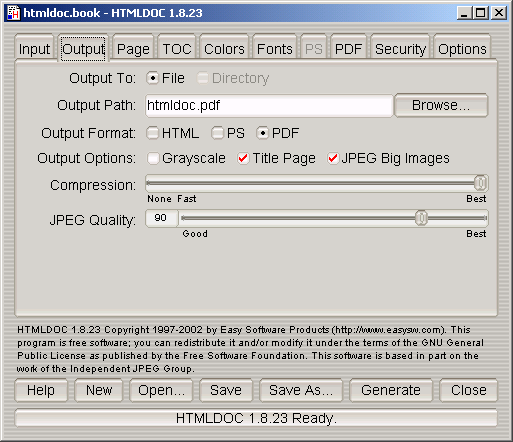Click the HTMLDOC title bar app icon
Image resolution: width=513 pixels, height=442 pixels.
14,13
